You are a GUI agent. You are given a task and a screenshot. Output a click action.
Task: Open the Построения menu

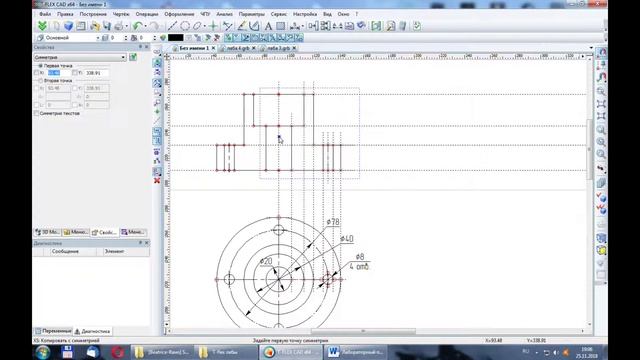coord(93,14)
